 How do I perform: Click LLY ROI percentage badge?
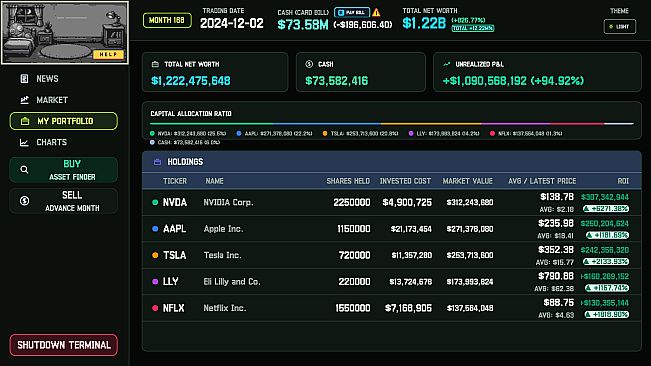point(607,288)
